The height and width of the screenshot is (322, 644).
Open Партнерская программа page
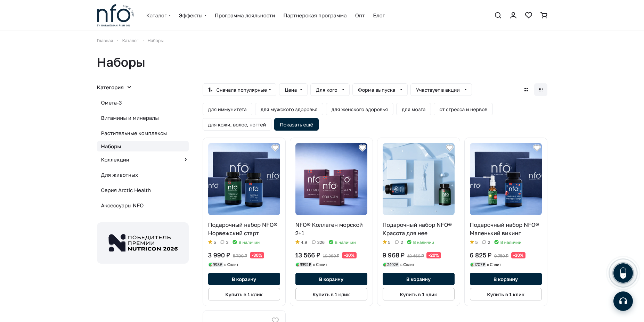point(315,16)
